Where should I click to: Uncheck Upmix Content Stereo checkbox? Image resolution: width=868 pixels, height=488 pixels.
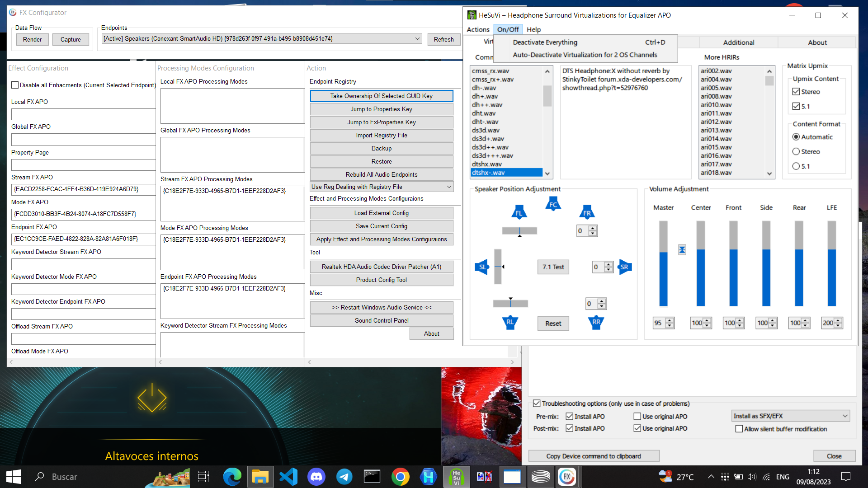pos(796,92)
